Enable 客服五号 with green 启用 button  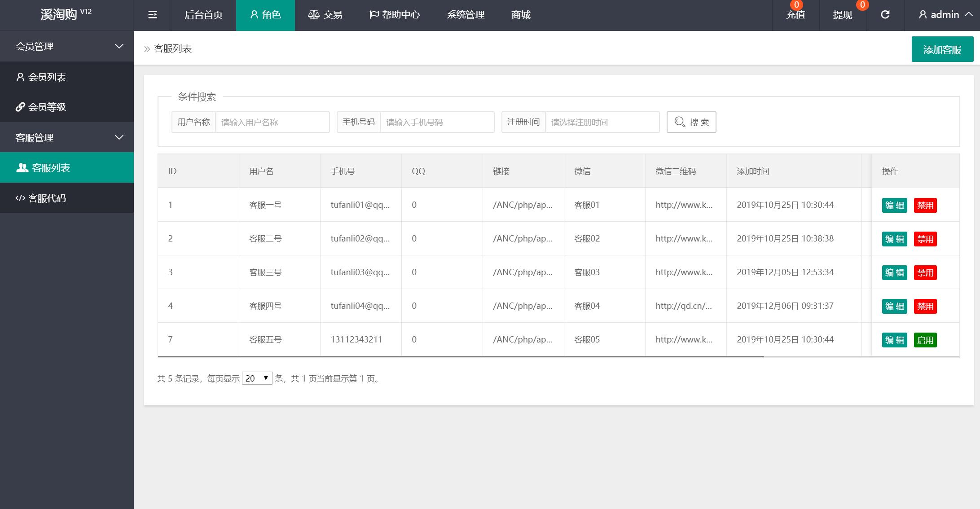coord(925,340)
